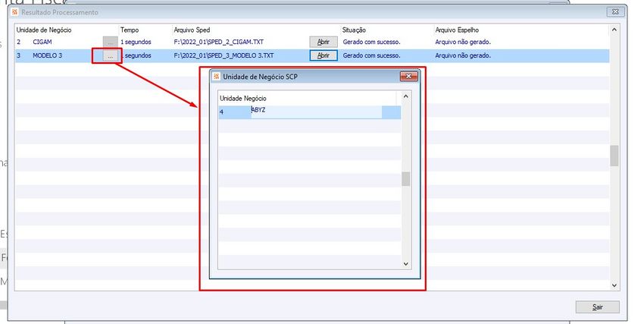Click row number 2 cell

coord(18,42)
